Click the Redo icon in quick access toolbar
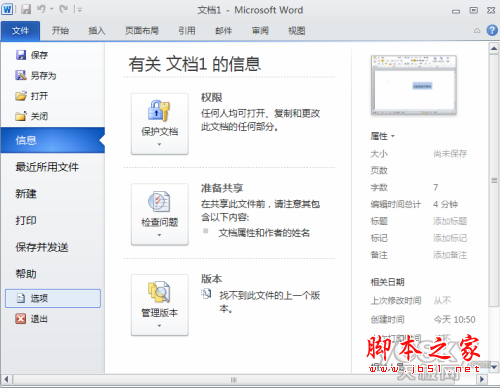 point(63,9)
